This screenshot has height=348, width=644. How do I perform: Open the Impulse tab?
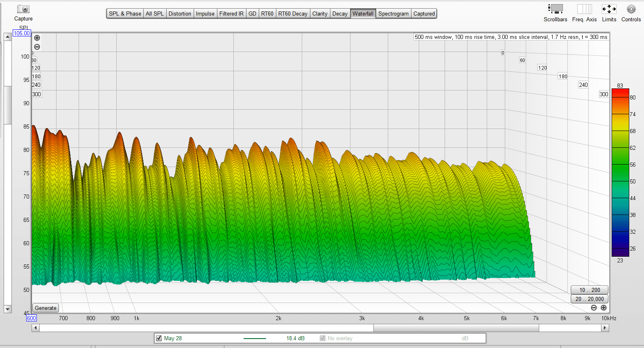(x=205, y=14)
